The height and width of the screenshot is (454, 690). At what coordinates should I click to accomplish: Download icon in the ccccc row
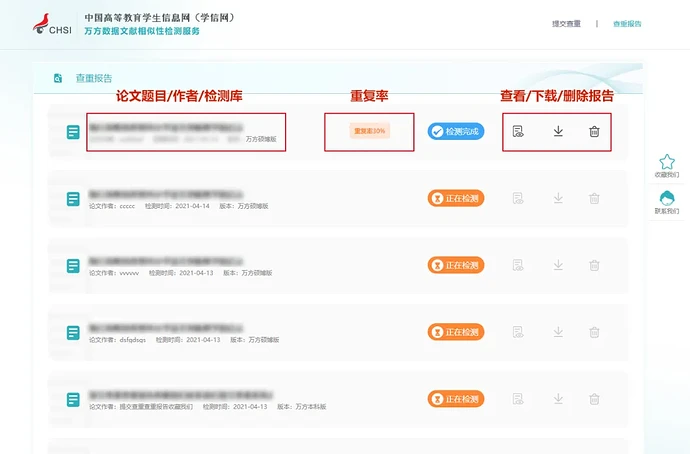point(558,198)
